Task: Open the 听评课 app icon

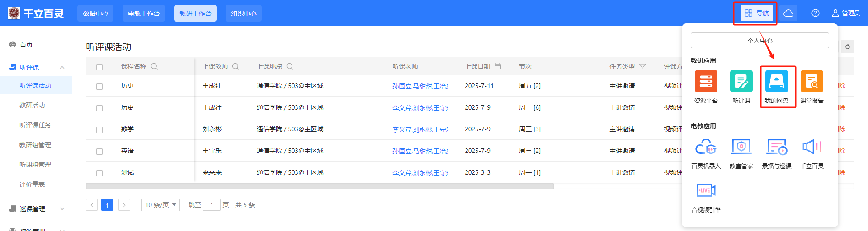Action: pos(741,82)
